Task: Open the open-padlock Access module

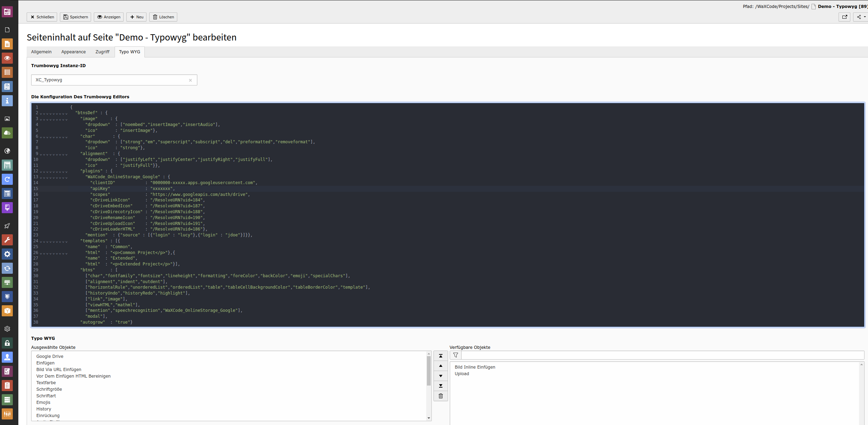Action: point(7,343)
